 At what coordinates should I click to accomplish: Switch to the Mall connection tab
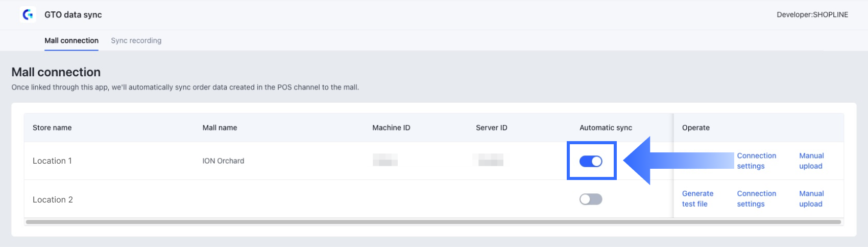pos(71,40)
